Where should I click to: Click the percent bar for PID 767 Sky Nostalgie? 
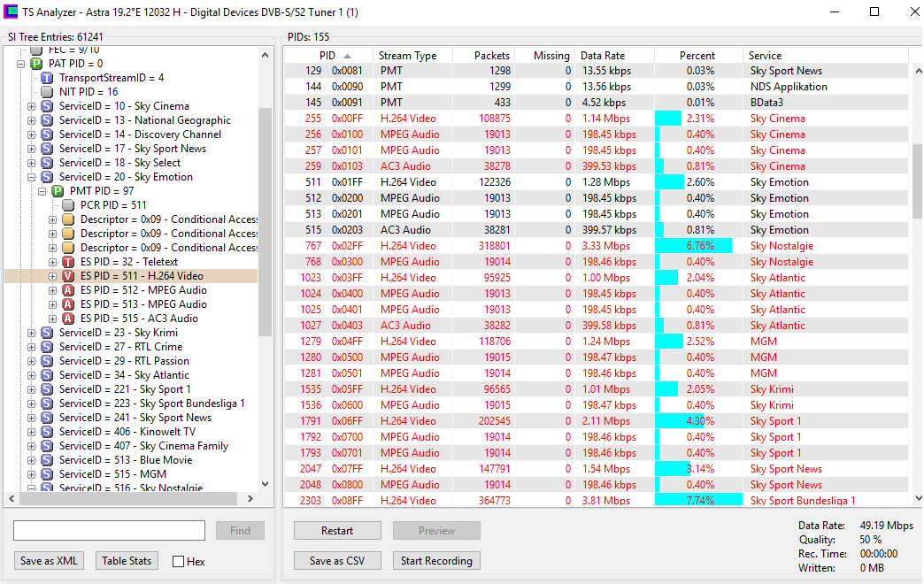pyautogui.click(x=694, y=246)
